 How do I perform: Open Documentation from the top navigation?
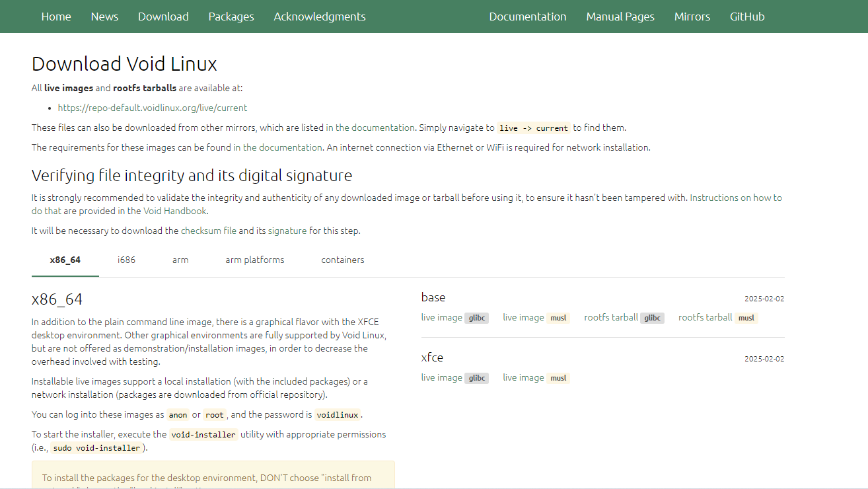(528, 17)
